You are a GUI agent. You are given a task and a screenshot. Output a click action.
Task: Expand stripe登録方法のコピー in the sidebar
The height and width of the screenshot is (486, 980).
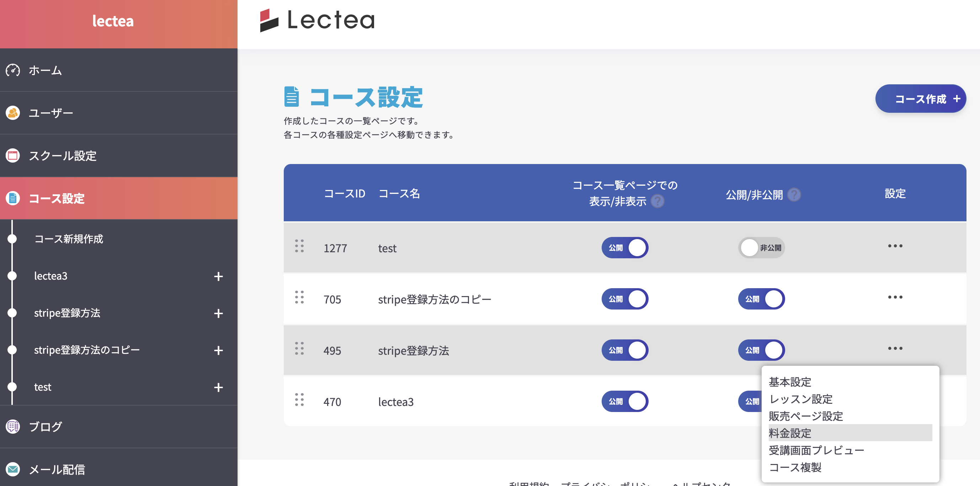tap(218, 350)
